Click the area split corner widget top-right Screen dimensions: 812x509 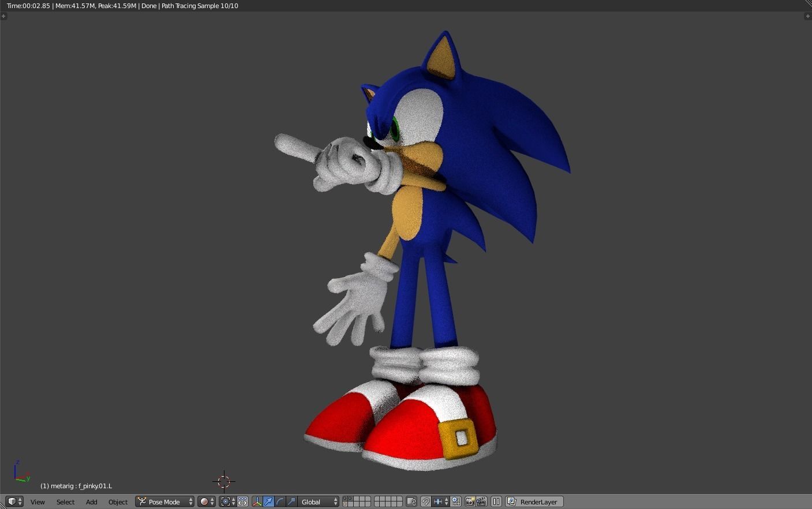pos(808,3)
